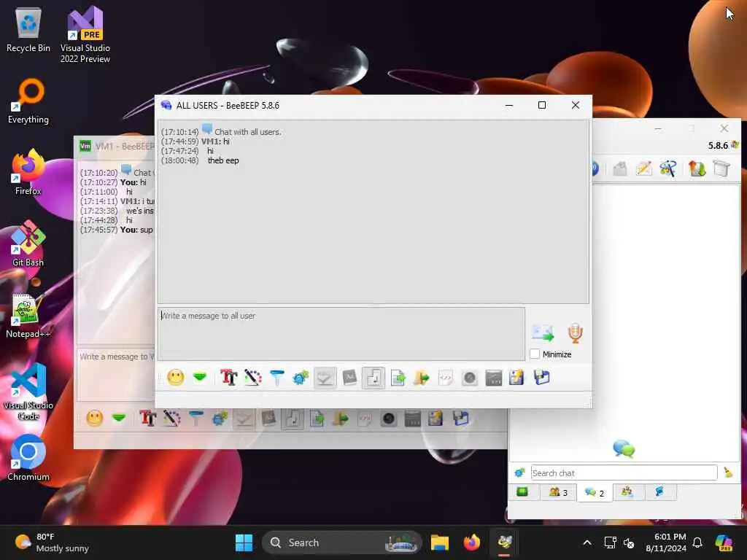This screenshot has height=560, width=747.
Task: Click people search icon in main toolbar
Action: coord(668,168)
